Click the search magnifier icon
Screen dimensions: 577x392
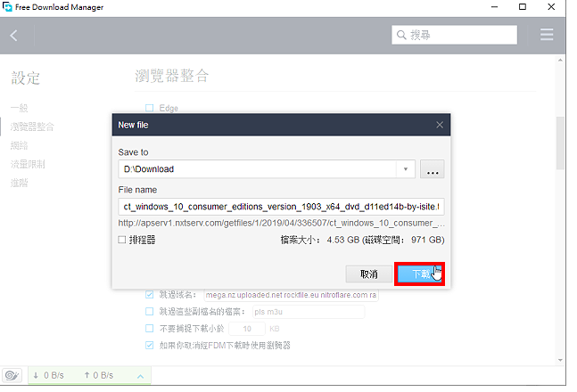click(x=401, y=35)
